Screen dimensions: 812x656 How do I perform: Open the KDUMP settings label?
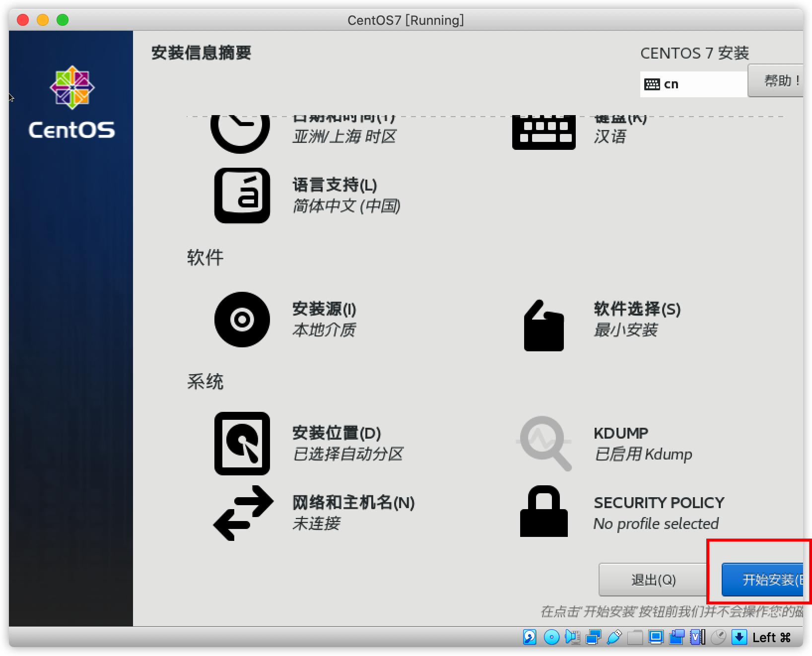pyautogui.click(x=621, y=433)
